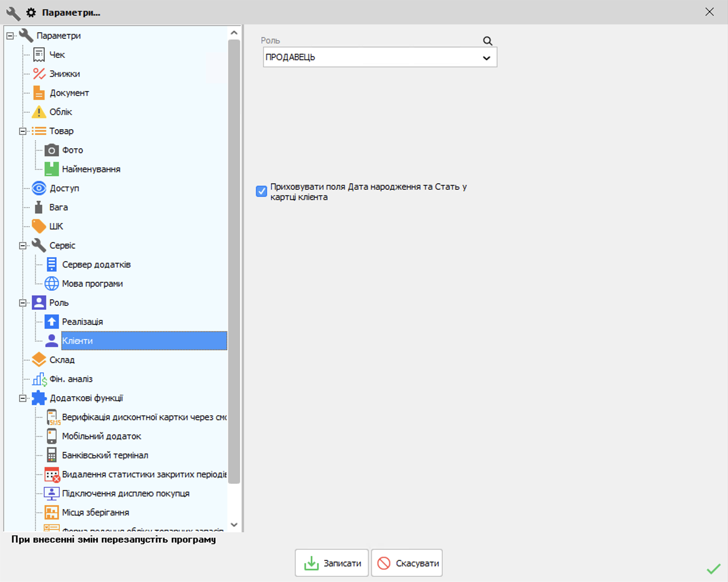
Task: Click the monitor icon for Підключення дисплею покупця
Action: tap(52, 493)
